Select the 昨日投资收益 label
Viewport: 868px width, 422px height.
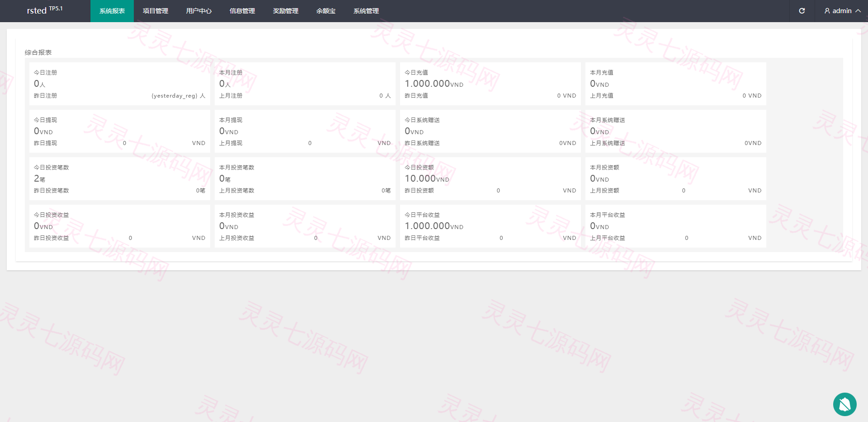[52, 238]
